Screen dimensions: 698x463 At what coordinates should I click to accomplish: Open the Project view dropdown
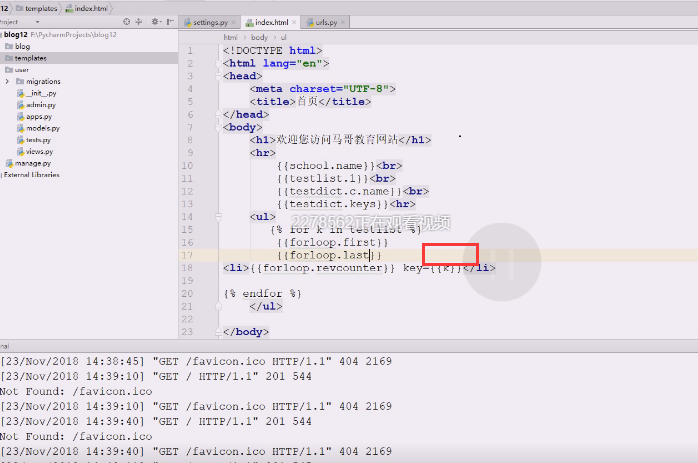coord(37,22)
